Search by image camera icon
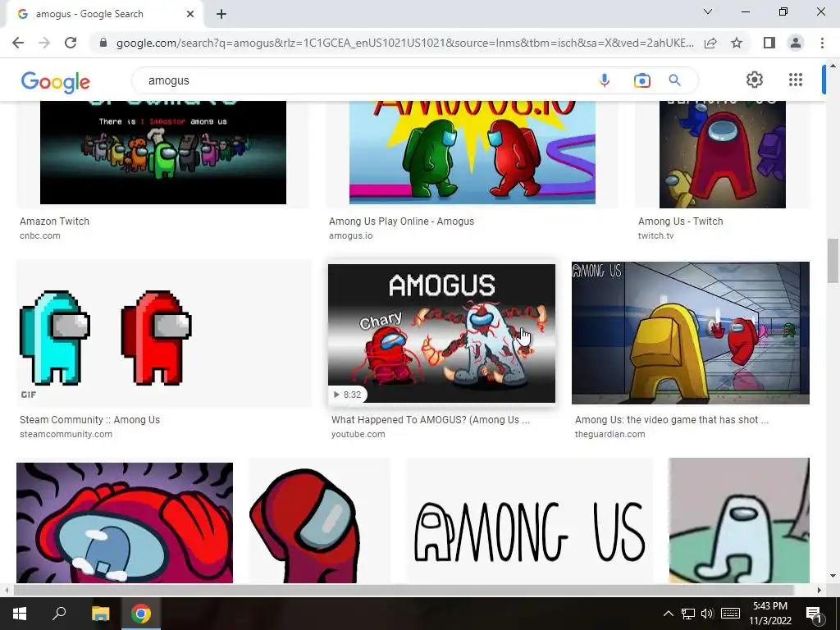This screenshot has height=630, width=840. 641,80
